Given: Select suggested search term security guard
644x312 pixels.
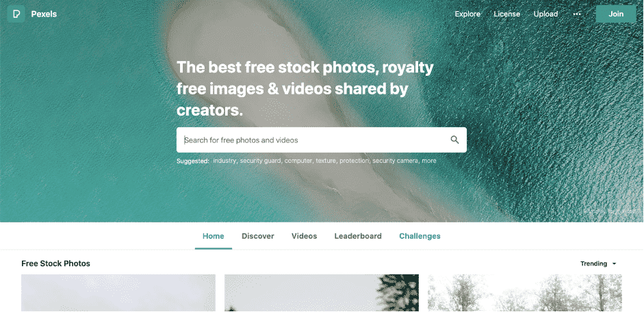Looking at the screenshot, I should pyautogui.click(x=260, y=161).
